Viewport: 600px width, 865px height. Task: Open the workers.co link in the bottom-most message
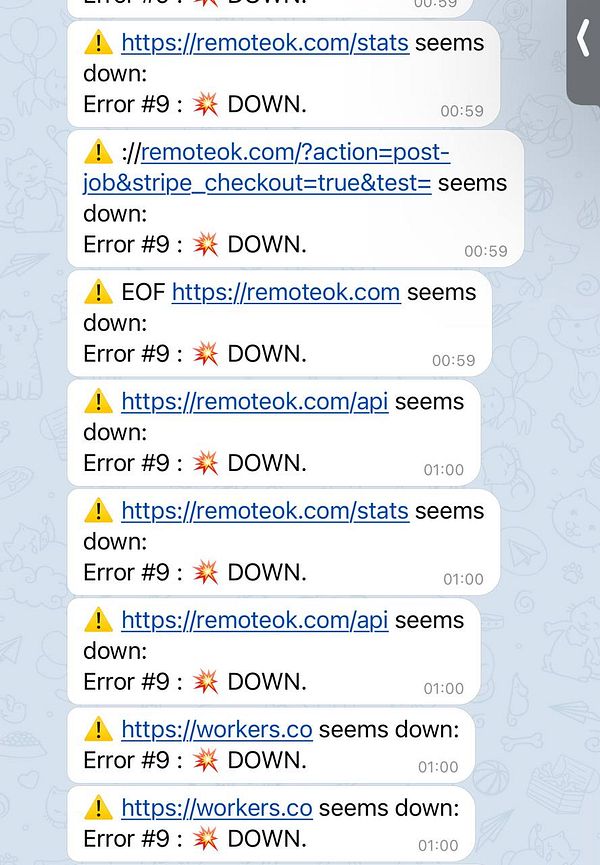tap(217, 808)
